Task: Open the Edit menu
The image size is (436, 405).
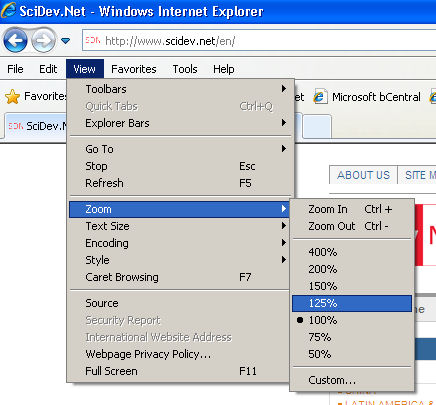Action: (48, 69)
